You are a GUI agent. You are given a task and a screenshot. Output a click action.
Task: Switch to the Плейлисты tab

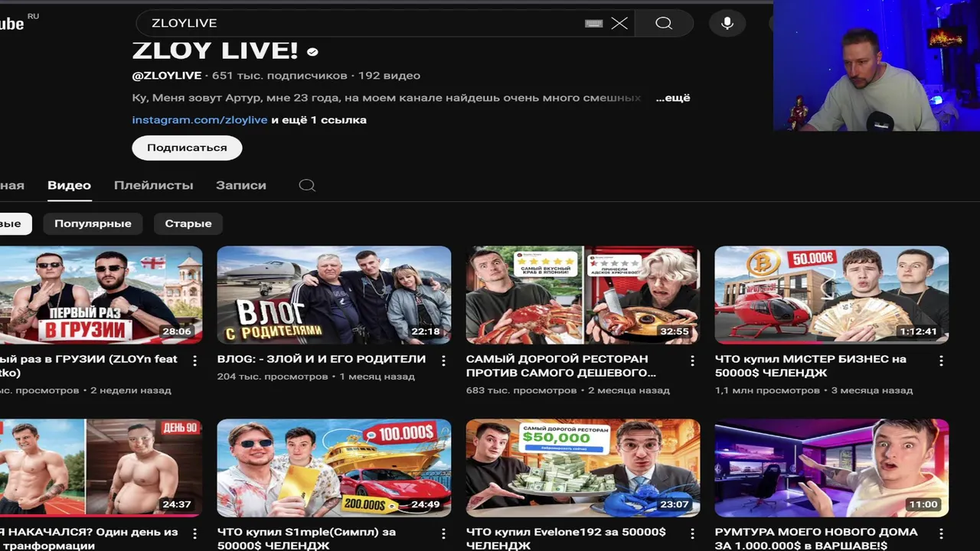(153, 185)
